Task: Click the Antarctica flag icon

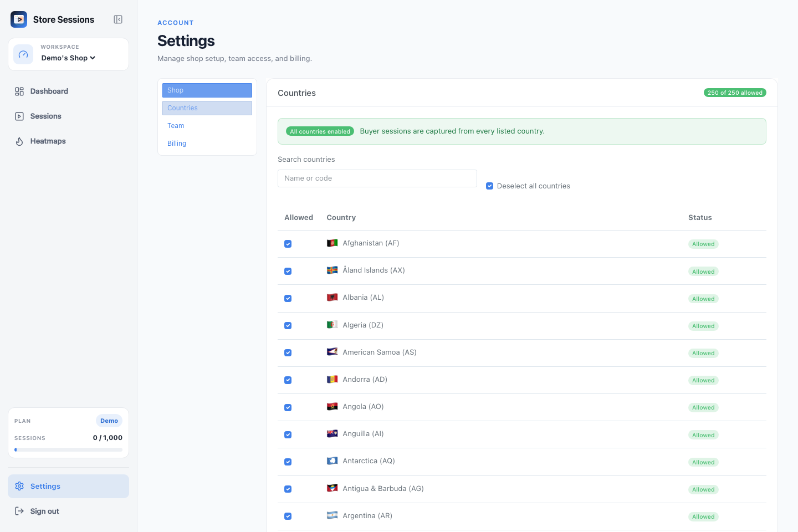Action: (332, 461)
